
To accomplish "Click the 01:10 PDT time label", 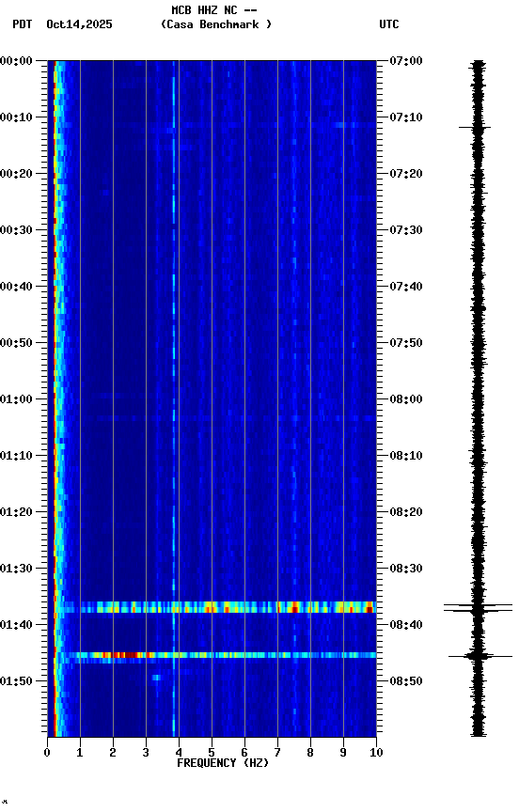I will pyautogui.click(x=16, y=456).
